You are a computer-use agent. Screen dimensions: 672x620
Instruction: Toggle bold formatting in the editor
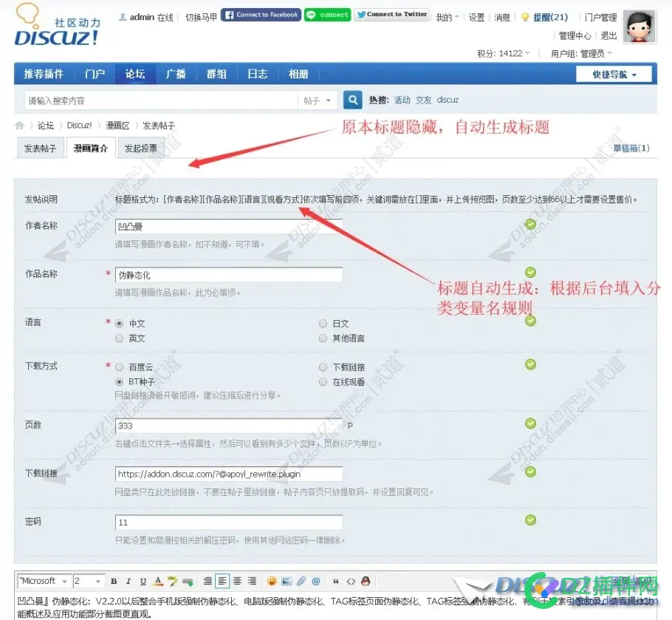coord(114,581)
